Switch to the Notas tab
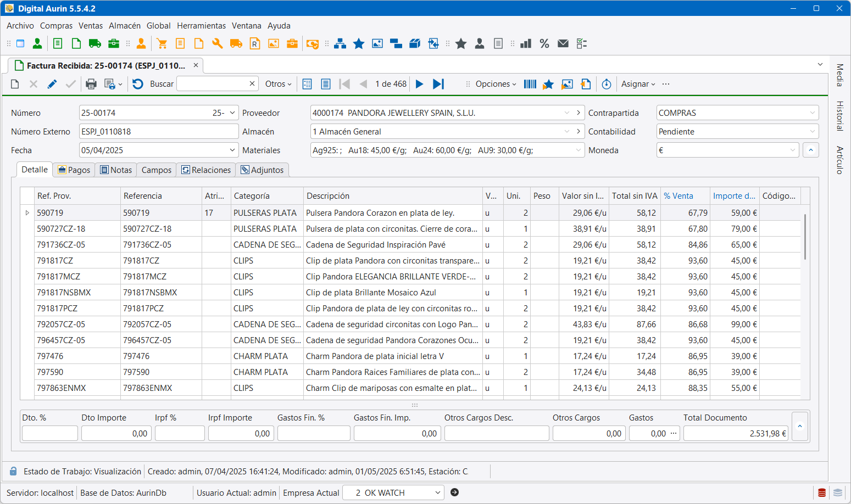The height and width of the screenshot is (504, 851). pyautogui.click(x=116, y=170)
